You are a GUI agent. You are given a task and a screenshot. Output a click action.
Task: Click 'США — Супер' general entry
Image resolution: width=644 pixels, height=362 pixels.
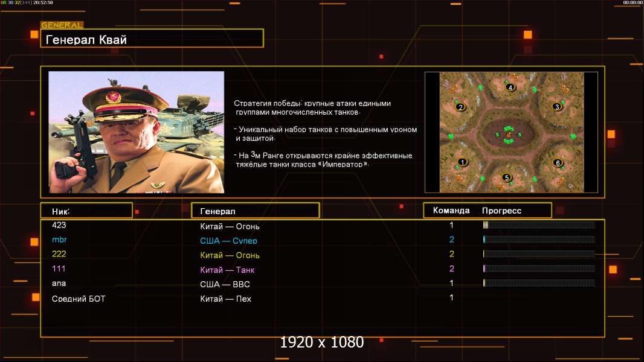[229, 241]
